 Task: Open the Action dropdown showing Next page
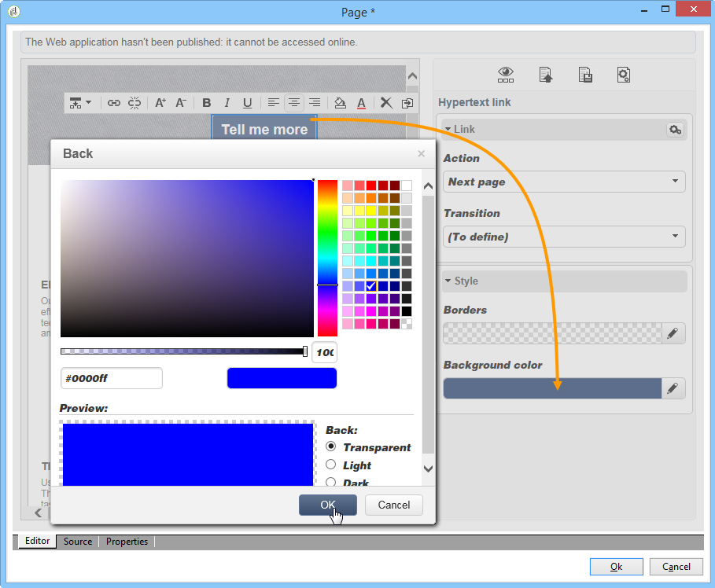[x=564, y=182]
